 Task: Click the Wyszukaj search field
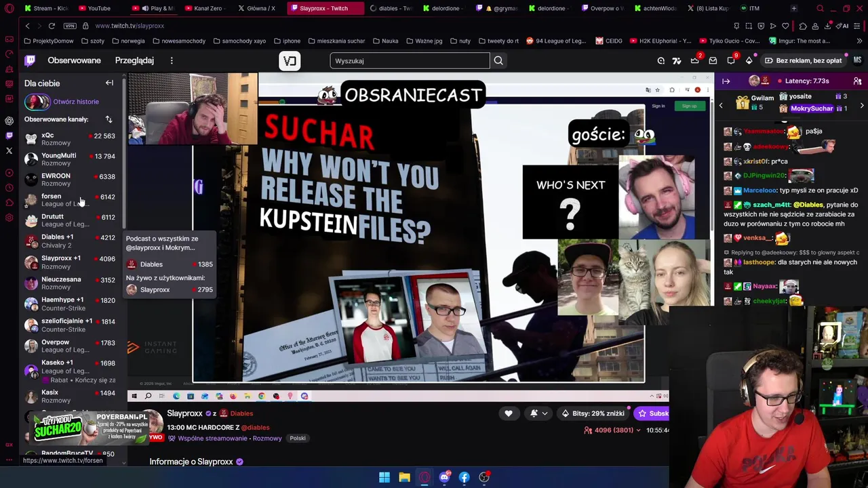410,60
